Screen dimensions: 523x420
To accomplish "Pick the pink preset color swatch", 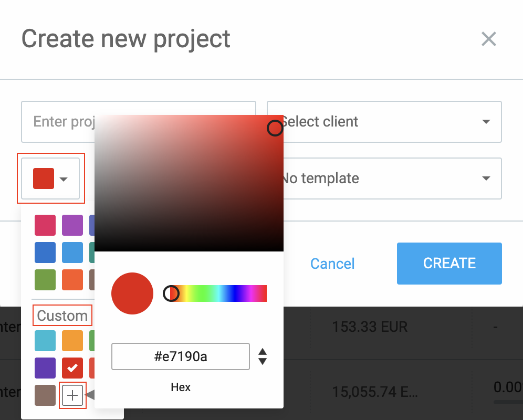I will click(x=45, y=225).
